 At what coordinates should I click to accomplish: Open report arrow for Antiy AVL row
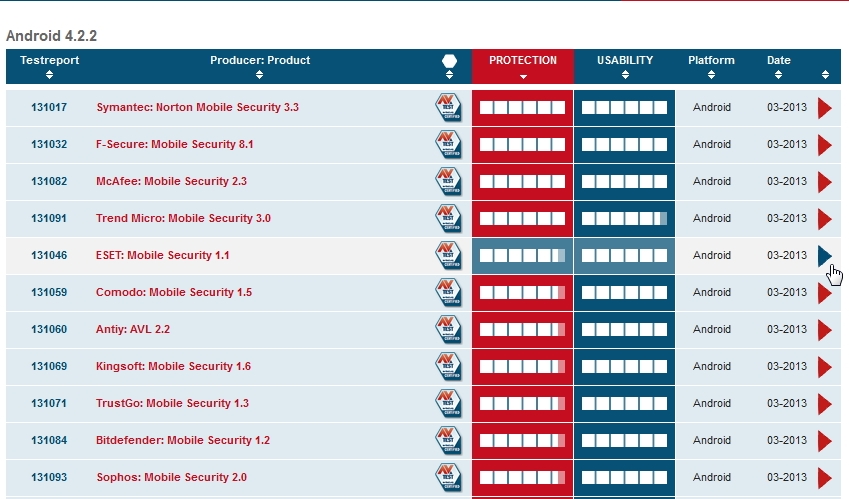point(825,330)
